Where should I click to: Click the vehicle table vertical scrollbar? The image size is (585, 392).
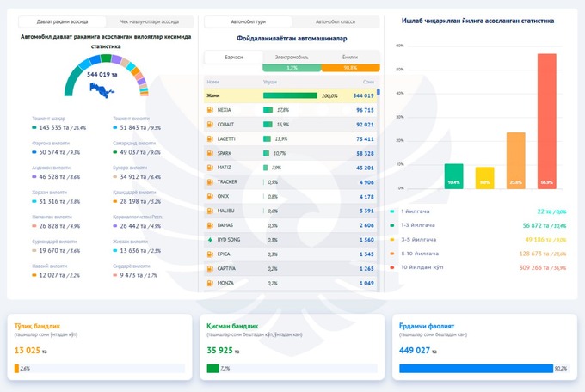(x=378, y=92)
